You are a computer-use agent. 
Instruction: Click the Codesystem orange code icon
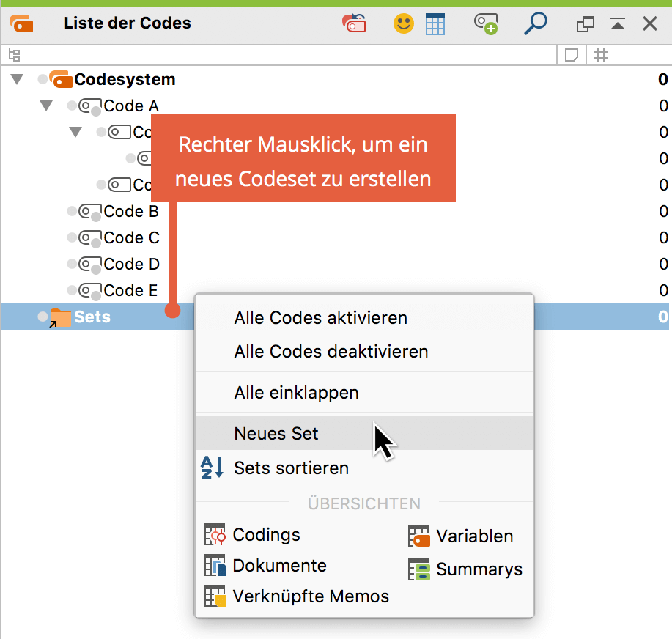click(60, 79)
